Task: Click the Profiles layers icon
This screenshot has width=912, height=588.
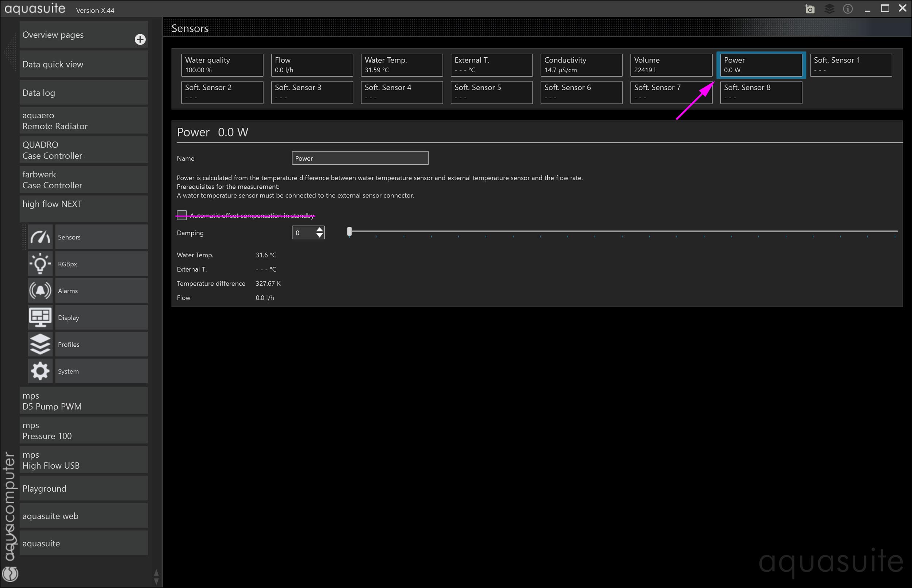Action: coord(40,345)
